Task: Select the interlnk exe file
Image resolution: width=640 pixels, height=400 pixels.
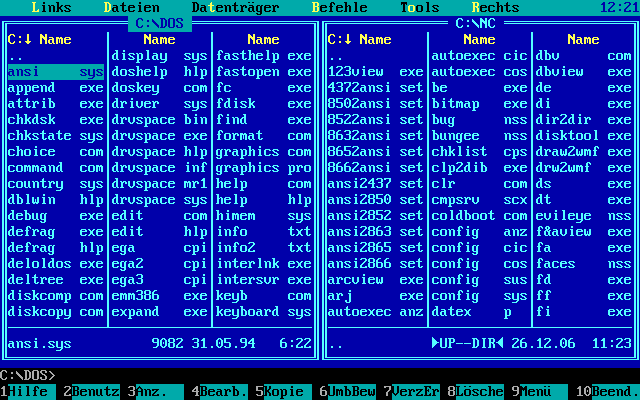Action: (x=264, y=264)
